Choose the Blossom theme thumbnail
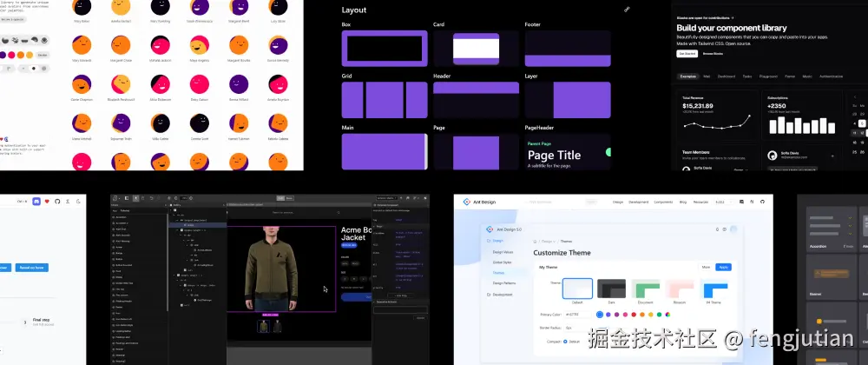The width and height of the screenshot is (868, 365). pyautogui.click(x=681, y=289)
